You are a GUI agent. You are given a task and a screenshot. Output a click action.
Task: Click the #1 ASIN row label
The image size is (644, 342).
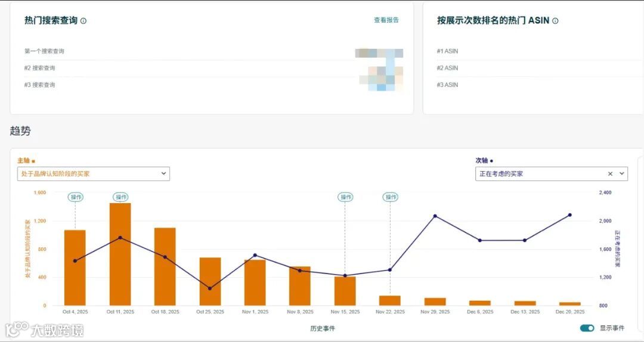(447, 51)
